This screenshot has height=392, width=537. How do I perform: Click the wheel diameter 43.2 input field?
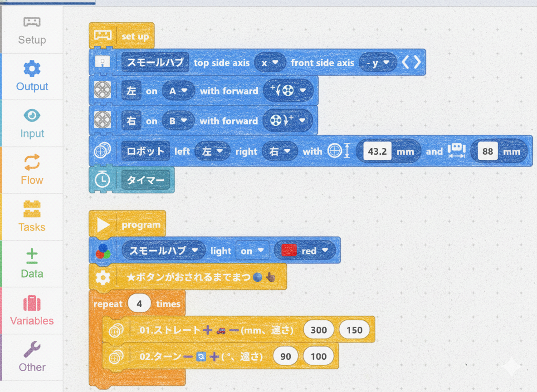point(377,151)
